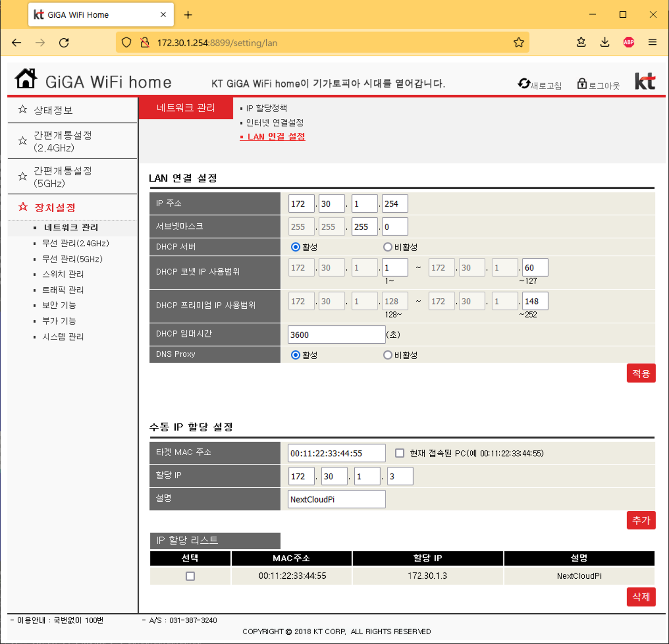Select DNS Proxy 비활성 radio button
The image size is (669, 644).
pos(388,355)
